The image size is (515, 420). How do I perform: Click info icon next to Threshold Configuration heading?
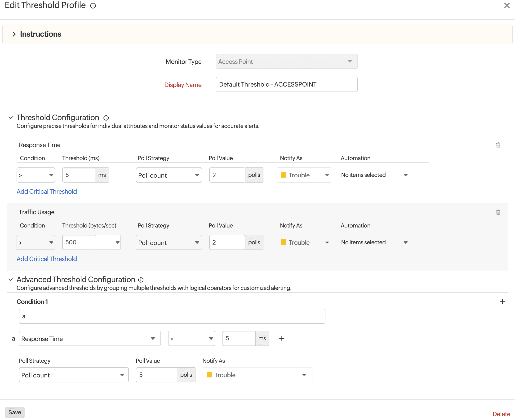pyautogui.click(x=106, y=118)
